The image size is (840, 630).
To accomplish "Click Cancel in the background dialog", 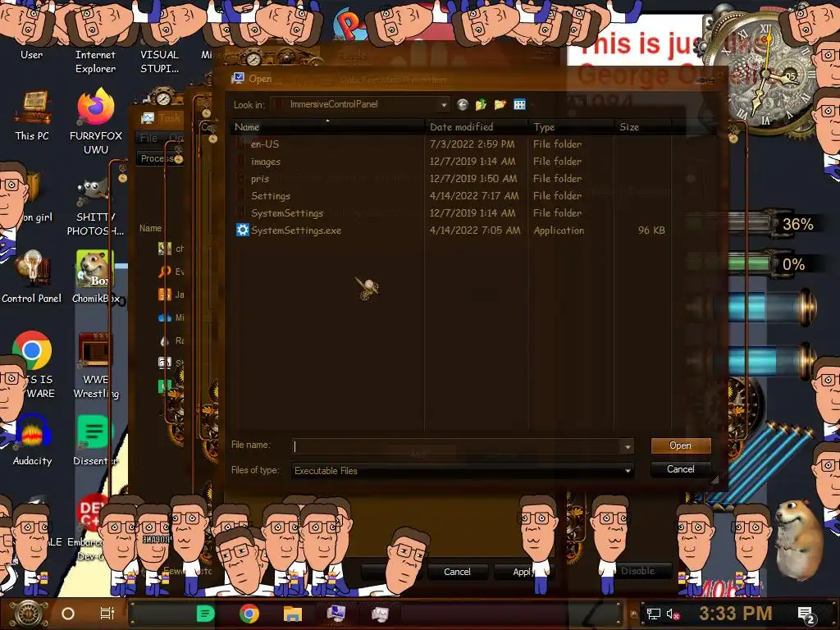I will click(x=457, y=572).
